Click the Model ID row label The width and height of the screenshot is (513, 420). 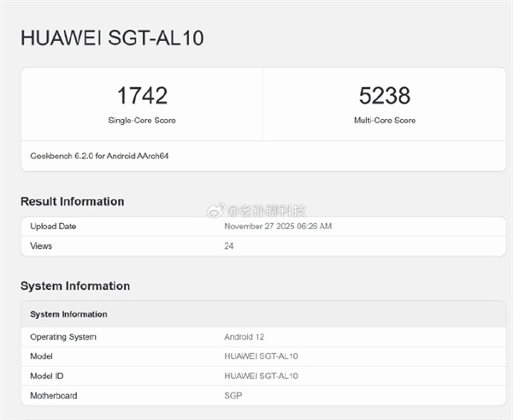tap(48, 376)
